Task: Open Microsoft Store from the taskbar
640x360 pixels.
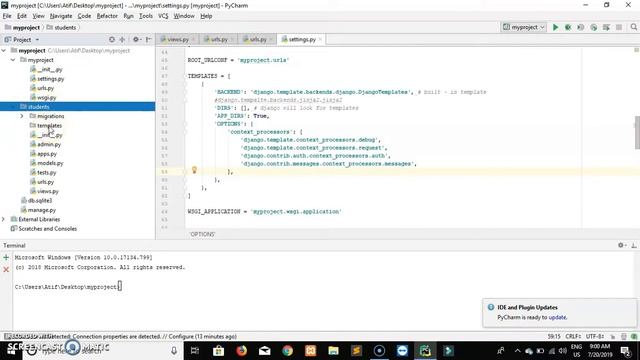Action: click(x=219, y=351)
